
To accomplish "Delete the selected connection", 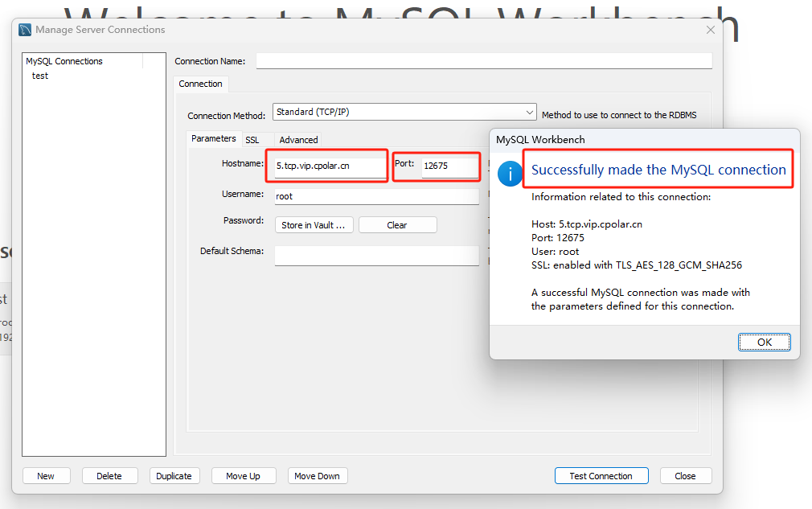I will (x=110, y=476).
